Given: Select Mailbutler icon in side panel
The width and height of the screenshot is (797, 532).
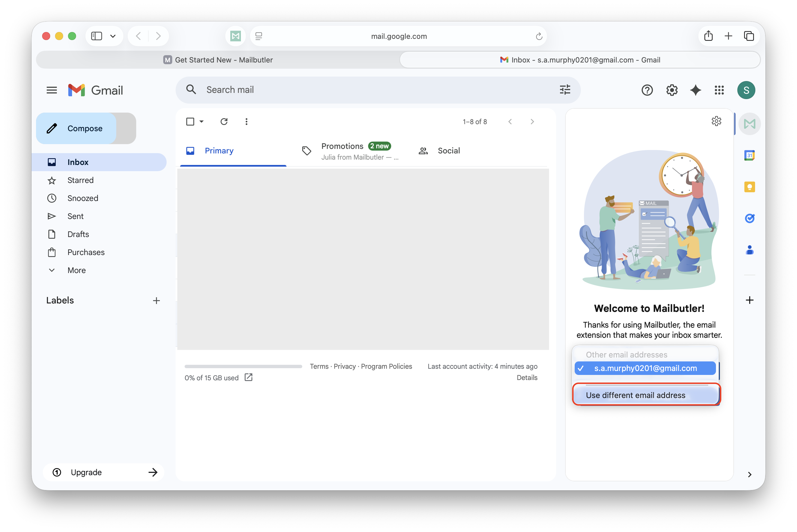Looking at the screenshot, I should [749, 124].
